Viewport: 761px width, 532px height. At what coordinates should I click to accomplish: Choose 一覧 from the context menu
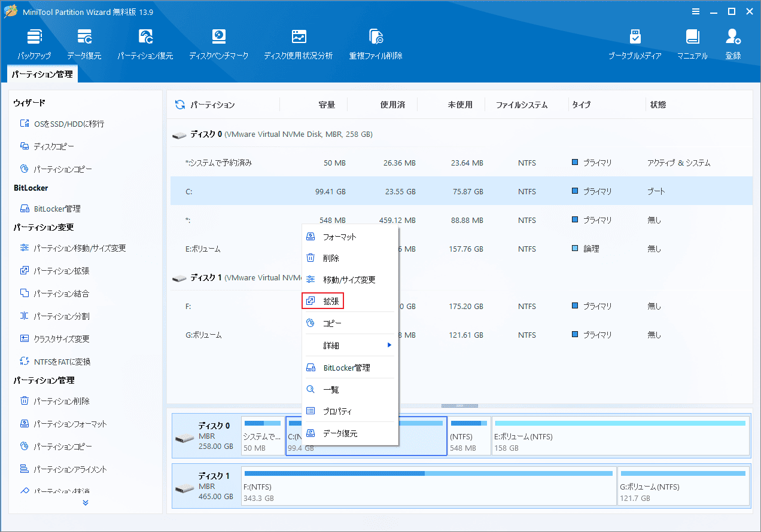coord(351,390)
